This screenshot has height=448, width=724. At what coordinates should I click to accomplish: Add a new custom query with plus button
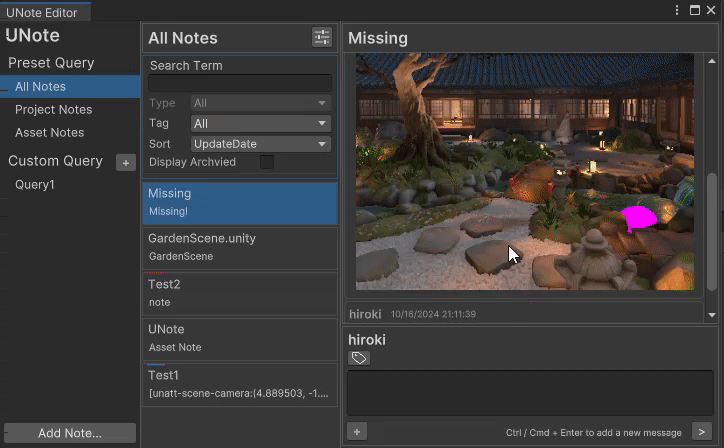(x=126, y=163)
